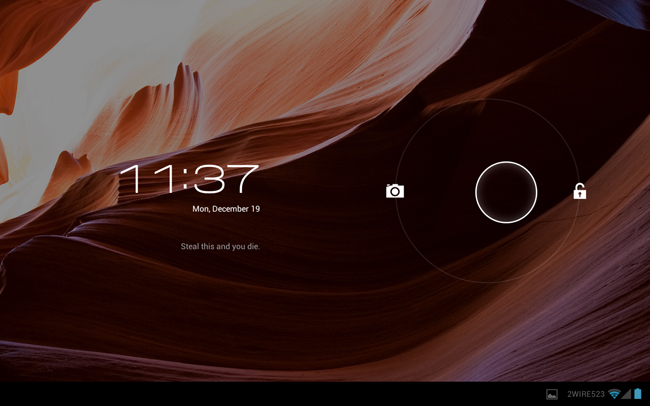Tap the open padlock unlock icon

pos(579,191)
